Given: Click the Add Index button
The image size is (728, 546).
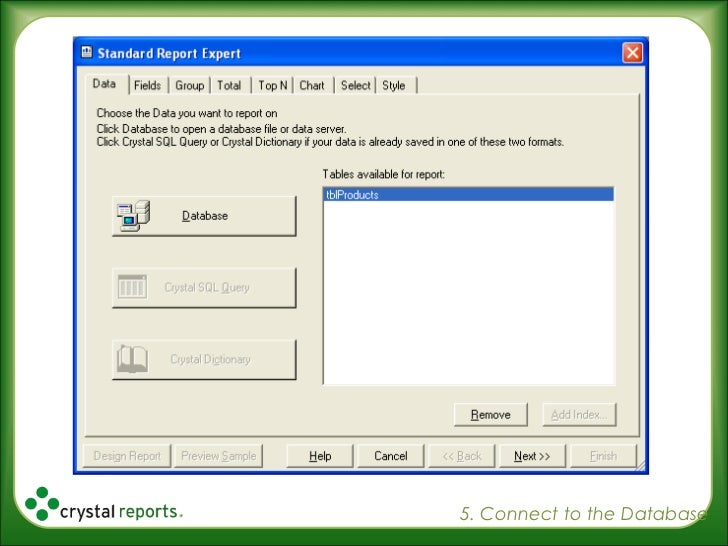Looking at the screenshot, I should pyautogui.click(x=579, y=415).
